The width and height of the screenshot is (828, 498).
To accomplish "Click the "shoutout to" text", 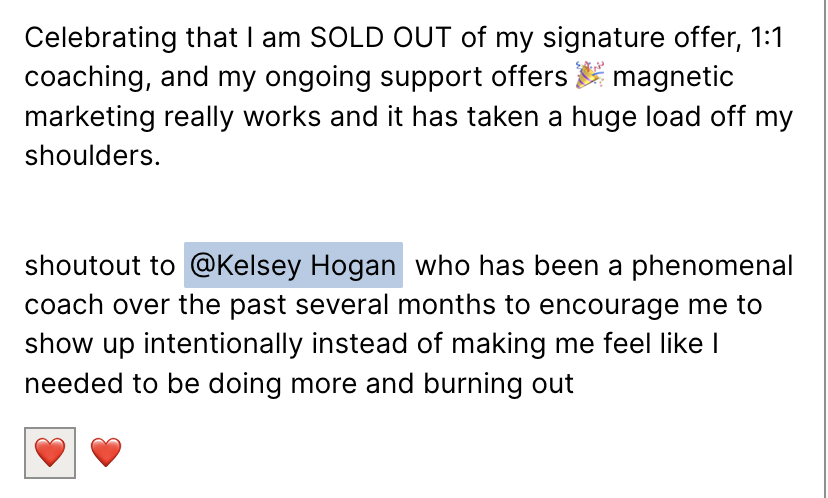I will click(x=100, y=266).
